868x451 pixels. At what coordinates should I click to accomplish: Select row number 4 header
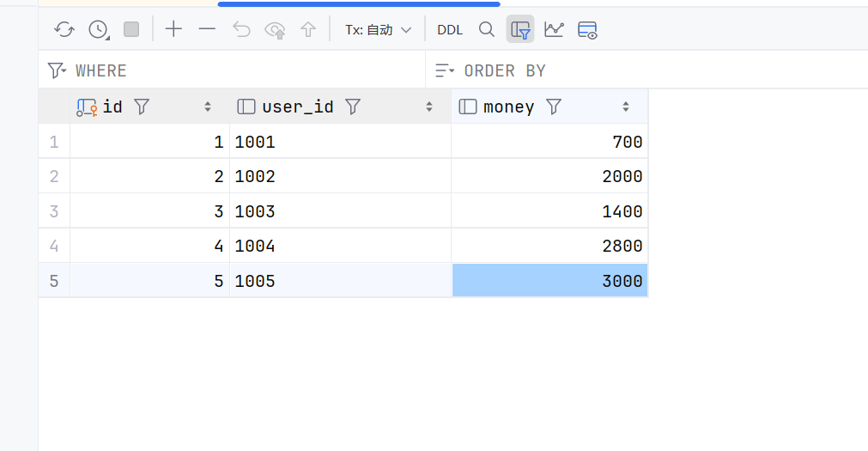pyautogui.click(x=54, y=246)
